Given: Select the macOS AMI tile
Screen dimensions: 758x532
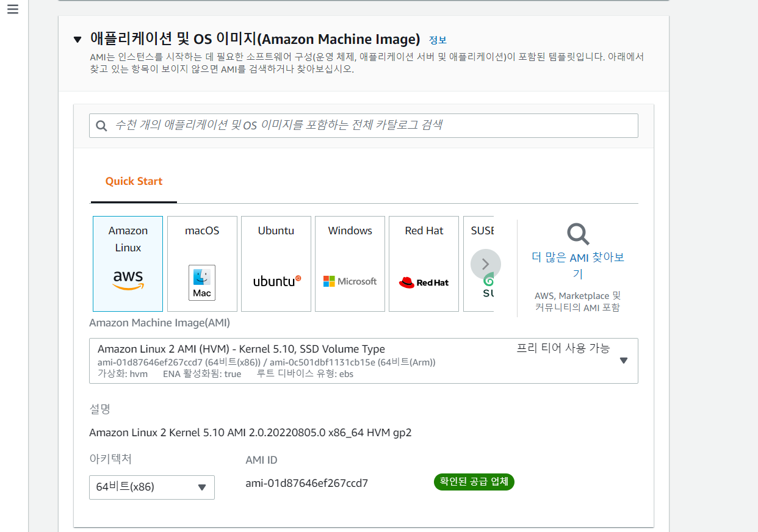Looking at the screenshot, I should (202, 264).
